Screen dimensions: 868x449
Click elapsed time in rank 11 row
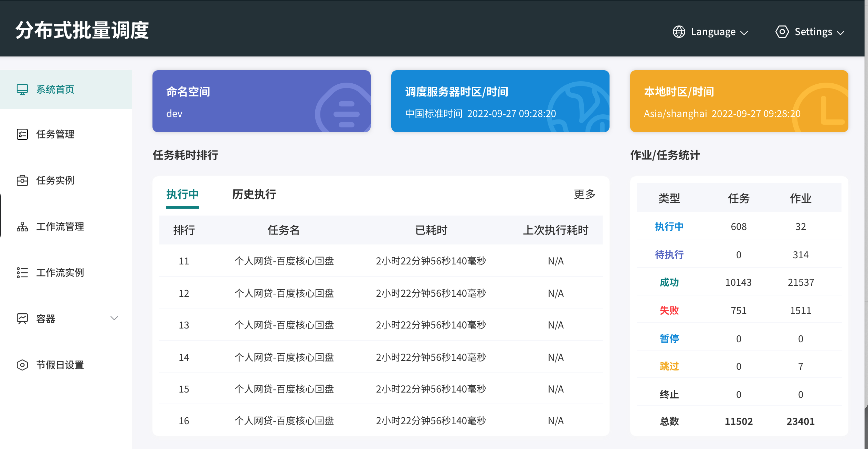[x=431, y=261]
